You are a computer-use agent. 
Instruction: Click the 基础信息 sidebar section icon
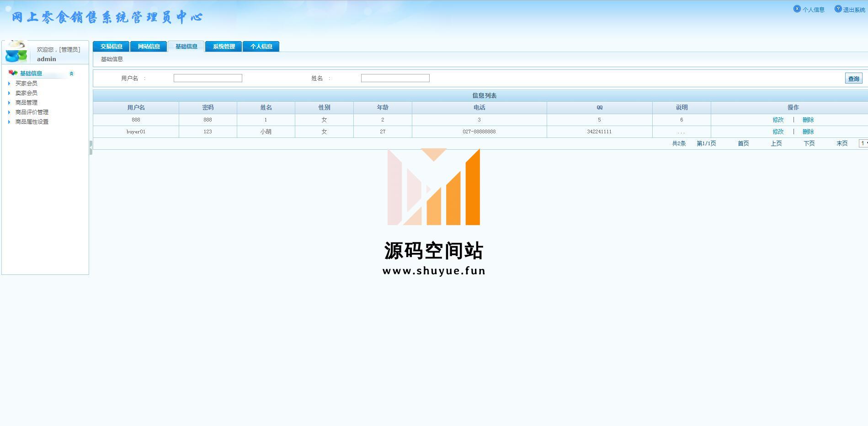13,73
